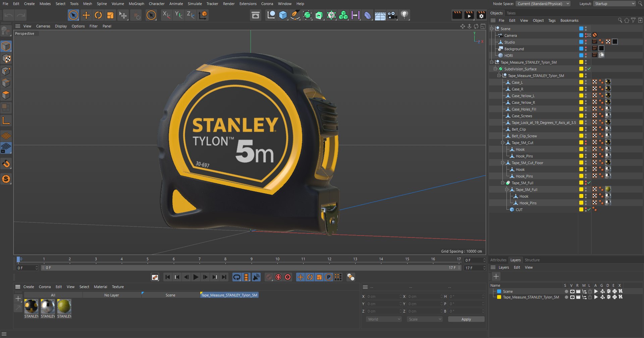Click the Redo arrow icon
This screenshot has width=644, height=338.
tap(21, 15)
